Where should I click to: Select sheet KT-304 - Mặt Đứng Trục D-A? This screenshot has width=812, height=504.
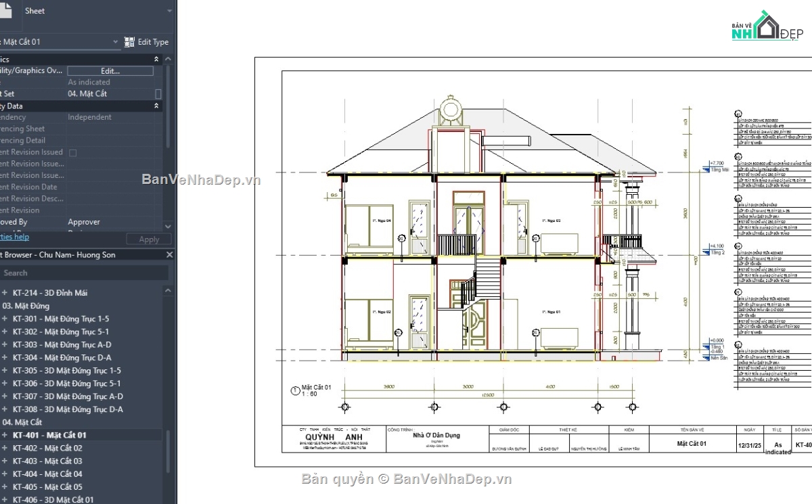(62, 357)
